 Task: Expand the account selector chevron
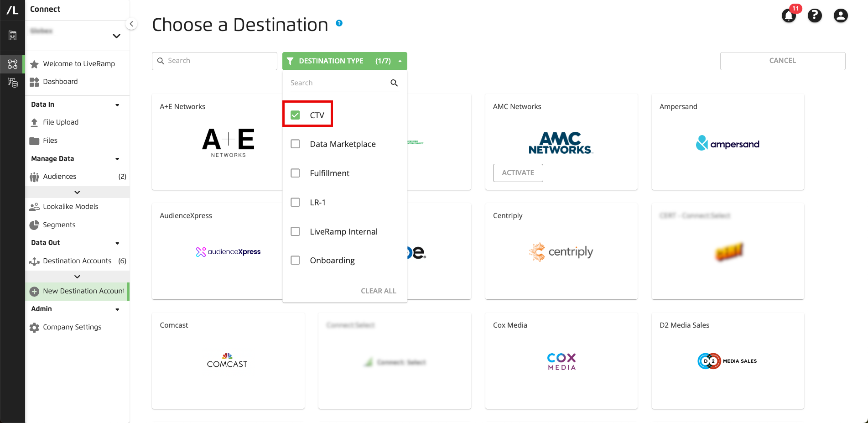(117, 36)
